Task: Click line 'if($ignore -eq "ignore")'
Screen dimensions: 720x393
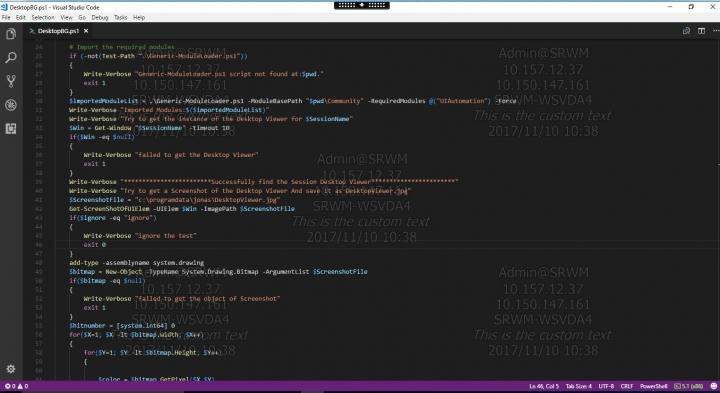Action: tap(112, 218)
